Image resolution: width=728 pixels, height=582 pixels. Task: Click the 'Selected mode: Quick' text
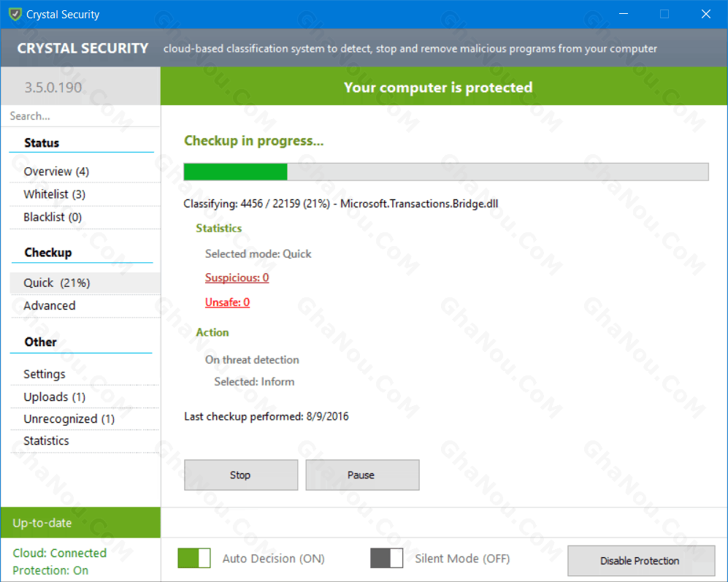pos(258,254)
